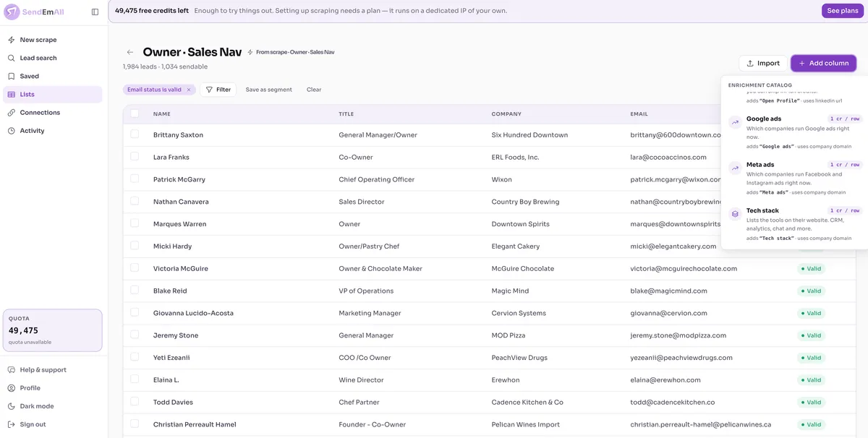Image resolution: width=868 pixels, height=438 pixels.
Task: Add the Google ads enrichment column
Action: pyautogui.click(x=794, y=132)
